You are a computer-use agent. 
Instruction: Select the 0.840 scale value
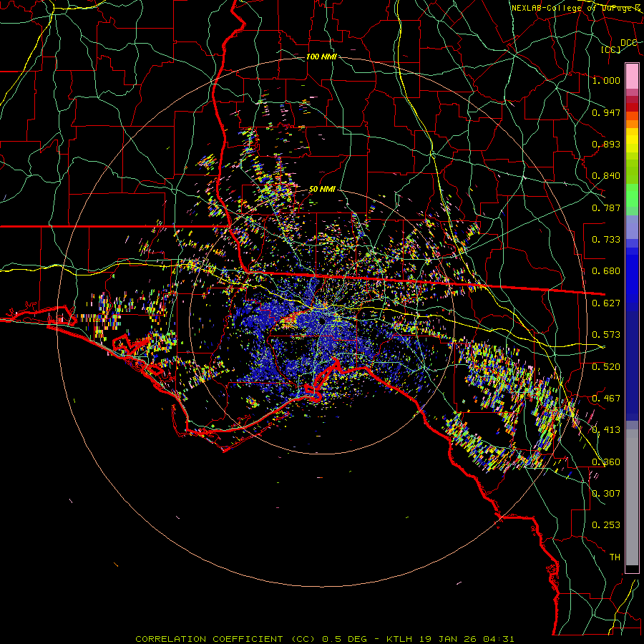(x=606, y=176)
